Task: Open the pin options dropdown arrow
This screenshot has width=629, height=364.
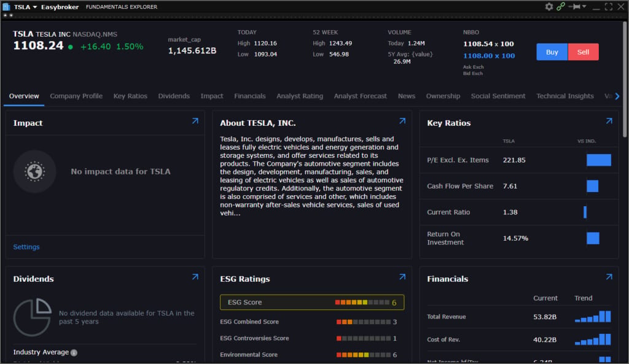Action: 584,6
